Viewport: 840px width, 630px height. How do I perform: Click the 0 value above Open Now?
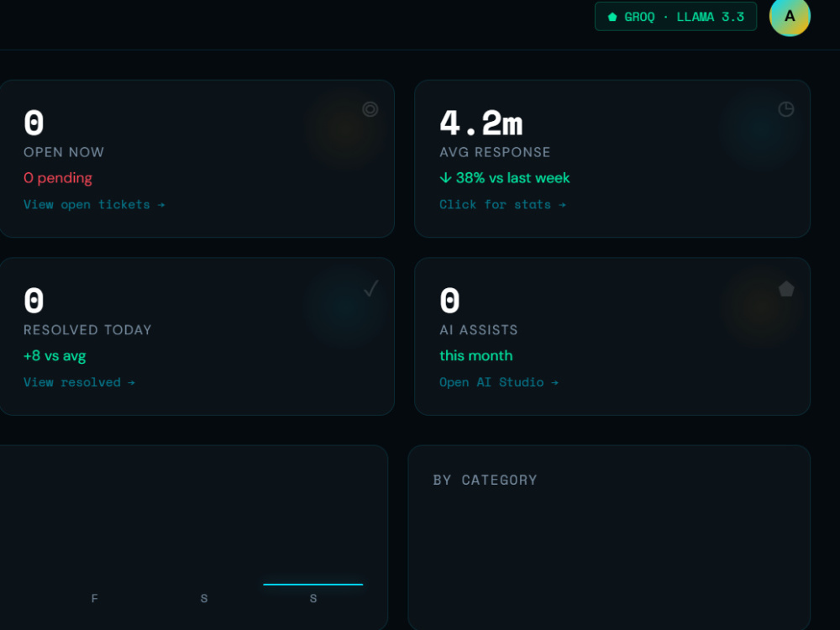click(x=34, y=123)
